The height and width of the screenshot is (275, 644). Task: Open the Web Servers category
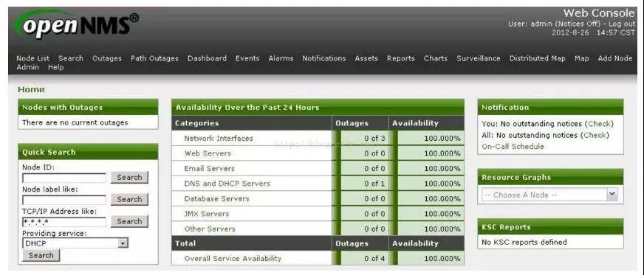point(208,153)
